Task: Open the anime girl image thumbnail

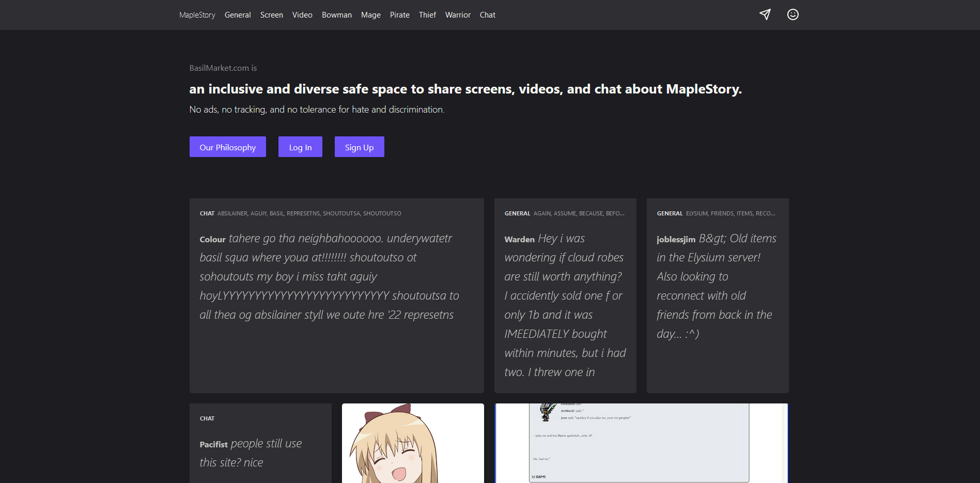Action: pos(413,443)
